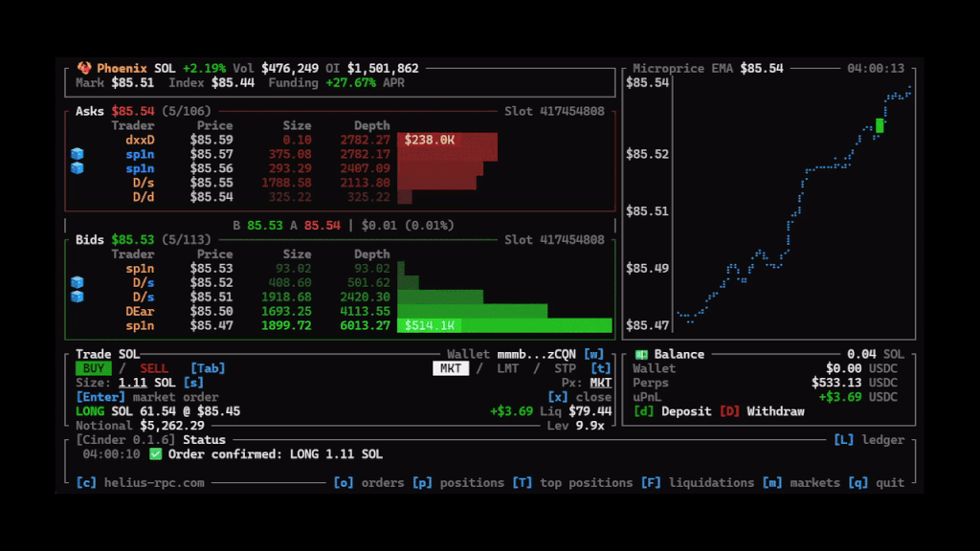
Task: Click the cube icon beside sp1n $85.57
Action: click(x=77, y=154)
